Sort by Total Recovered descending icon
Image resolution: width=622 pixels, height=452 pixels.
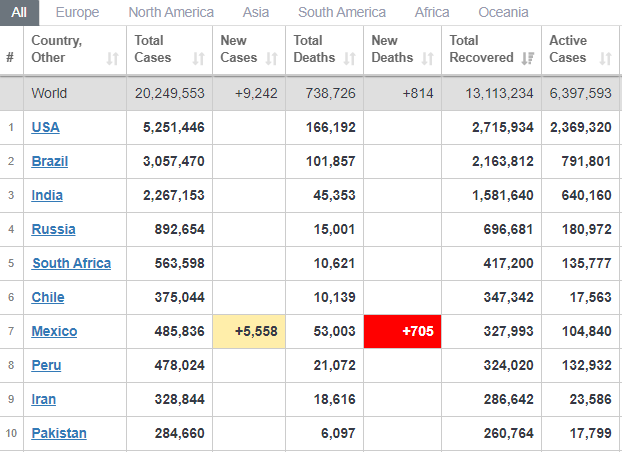coord(527,58)
